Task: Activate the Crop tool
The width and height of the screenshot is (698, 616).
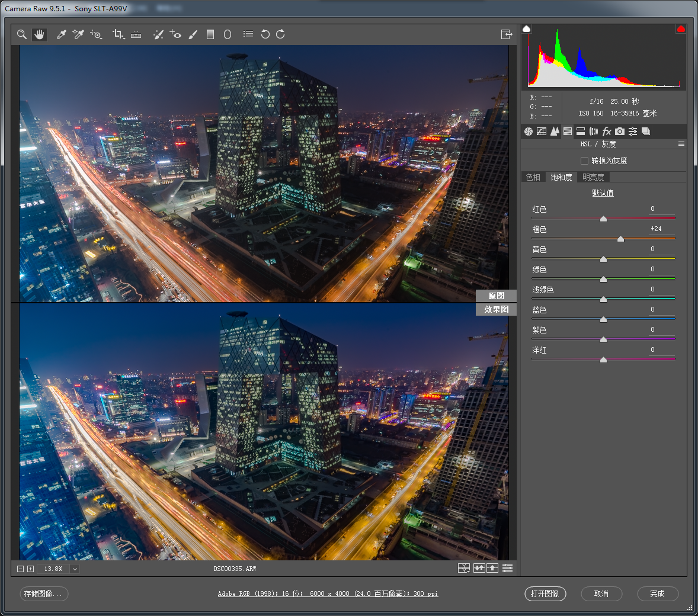Action: pos(118,34)
